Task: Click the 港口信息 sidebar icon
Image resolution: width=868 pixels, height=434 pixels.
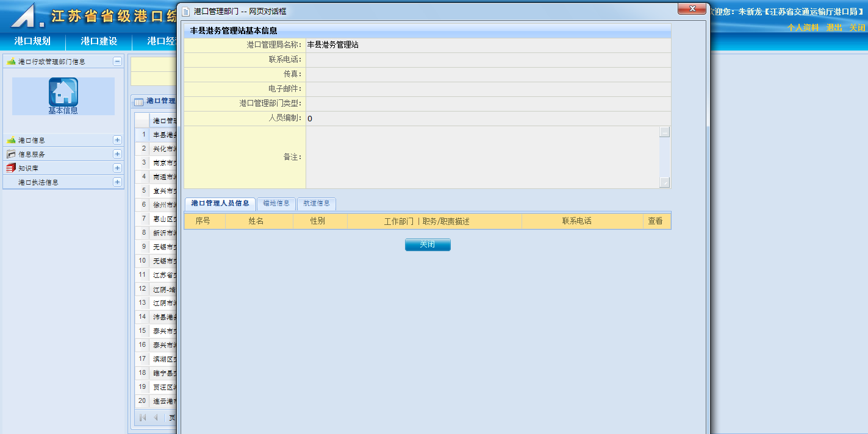Action: (11, 140)
